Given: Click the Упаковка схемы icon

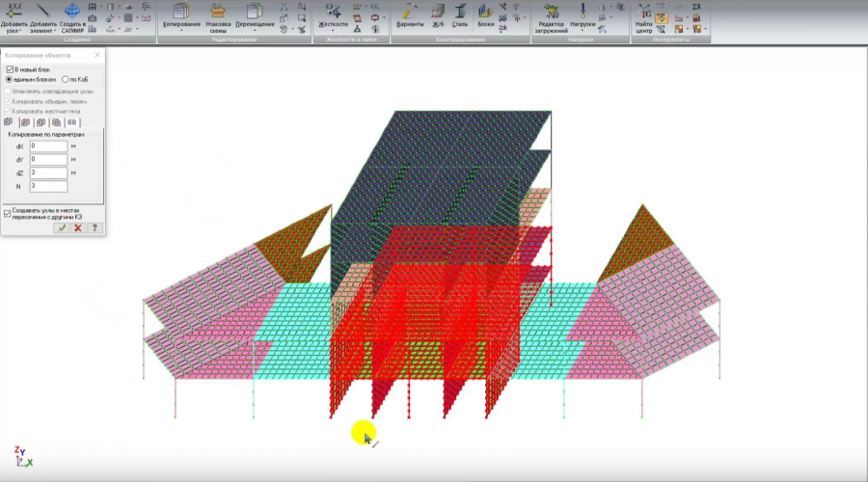Looking at the screenshot, I should click(218, 12).
